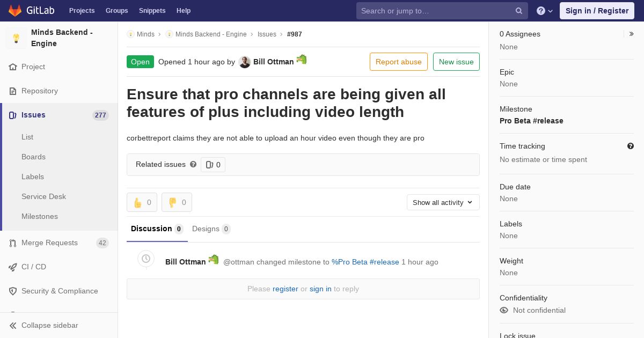This screenshot has height=338, width=644.
Task: Click the Related issues help icon
Action: pyautogui.click(x=193, y=164)
